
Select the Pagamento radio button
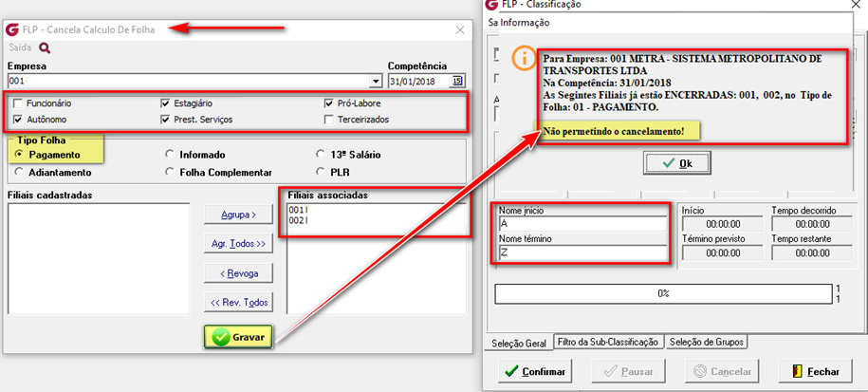(20, 155)
